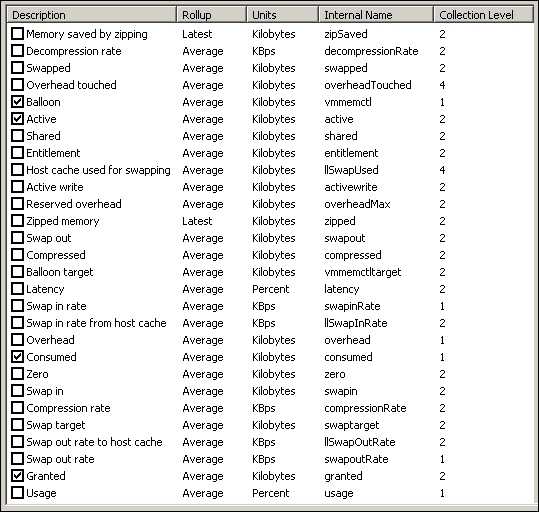Select the zipSaved internal name cell
The image size is (539, 512).
coord(346,34)
